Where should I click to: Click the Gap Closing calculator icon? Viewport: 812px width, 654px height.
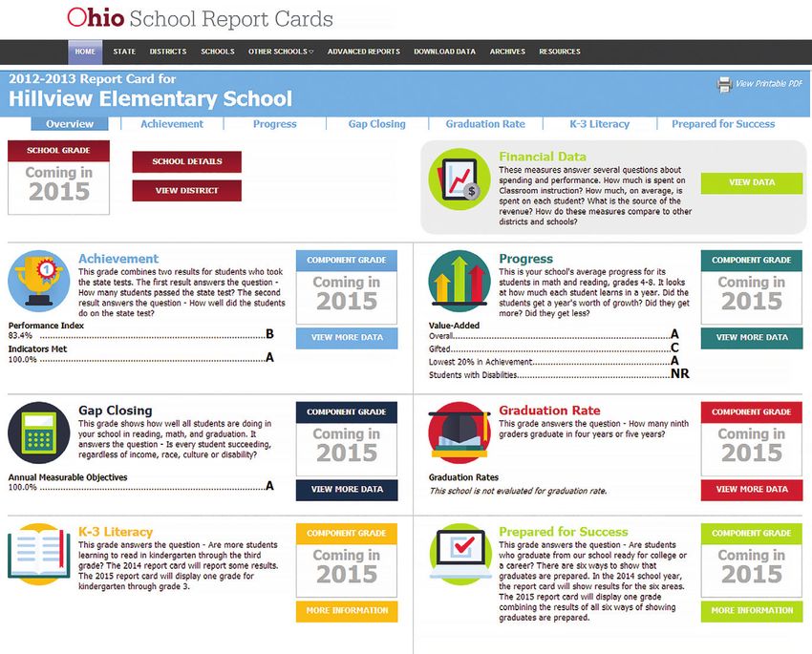coord(39,432)
